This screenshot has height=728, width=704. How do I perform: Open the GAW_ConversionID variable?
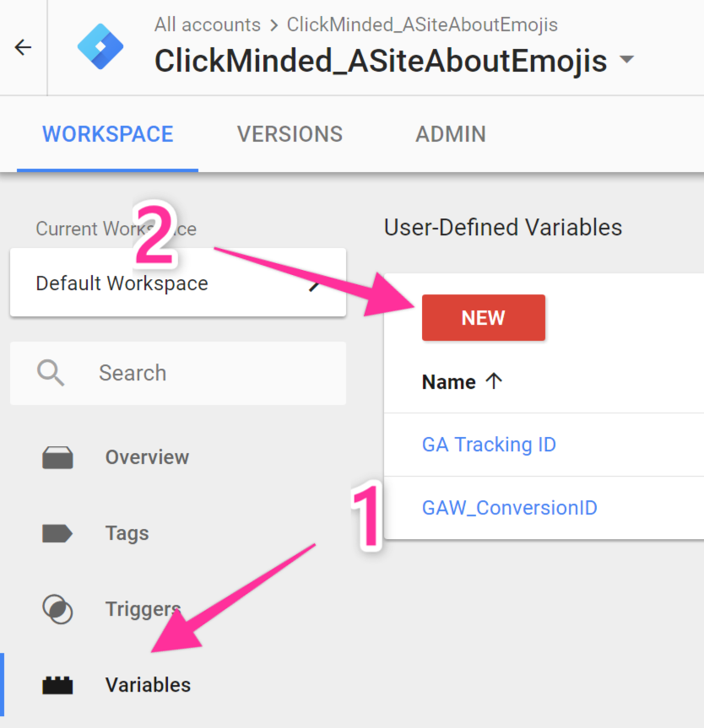[509, 508]
